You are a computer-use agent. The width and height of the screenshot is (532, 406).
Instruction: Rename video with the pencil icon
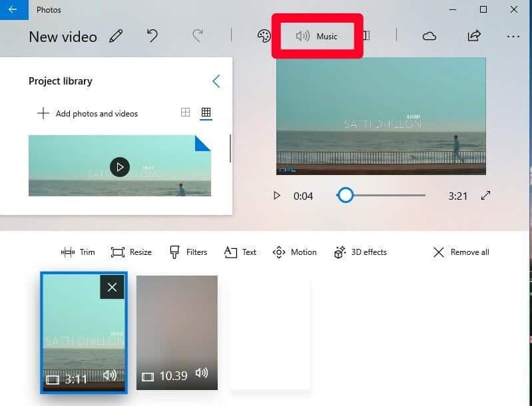(x=116, y=36)
